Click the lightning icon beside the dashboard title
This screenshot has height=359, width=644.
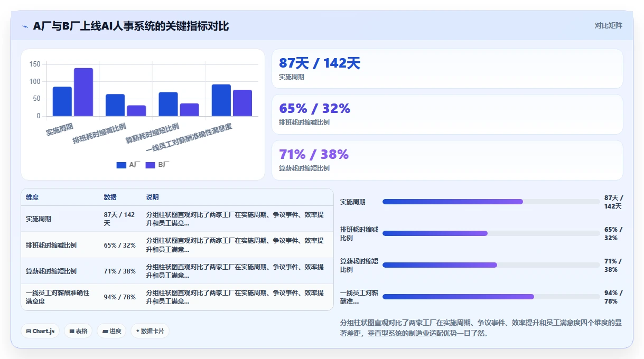[x=25, y=26]
